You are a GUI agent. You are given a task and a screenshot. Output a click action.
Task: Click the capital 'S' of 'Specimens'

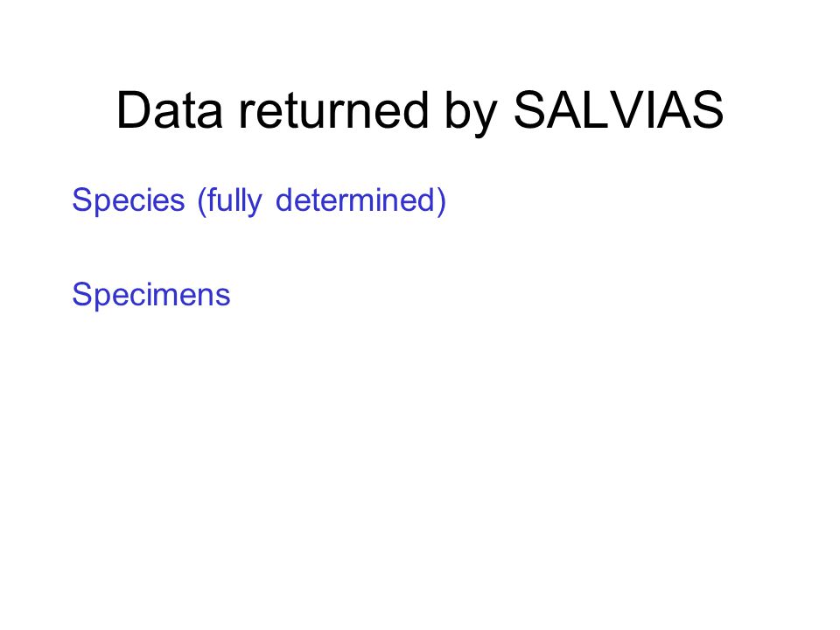pyautogui.click(x=84, y=294)
